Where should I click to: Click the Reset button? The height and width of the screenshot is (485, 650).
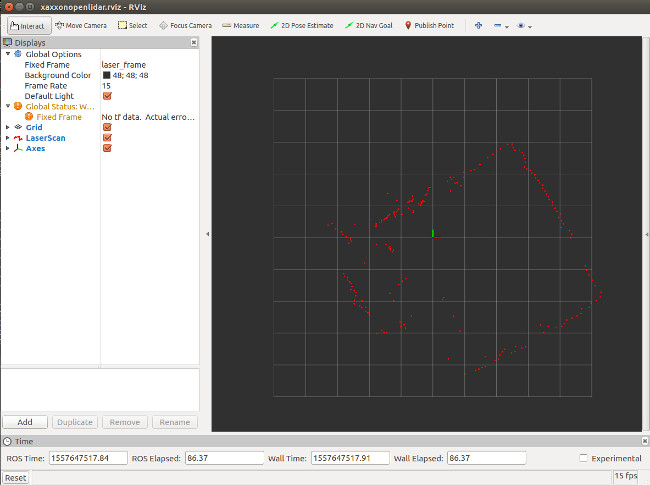pos(16,478)
